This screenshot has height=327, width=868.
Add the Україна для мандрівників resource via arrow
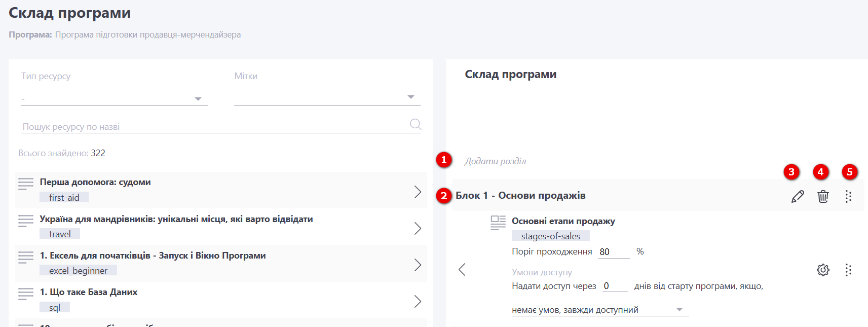418,228
